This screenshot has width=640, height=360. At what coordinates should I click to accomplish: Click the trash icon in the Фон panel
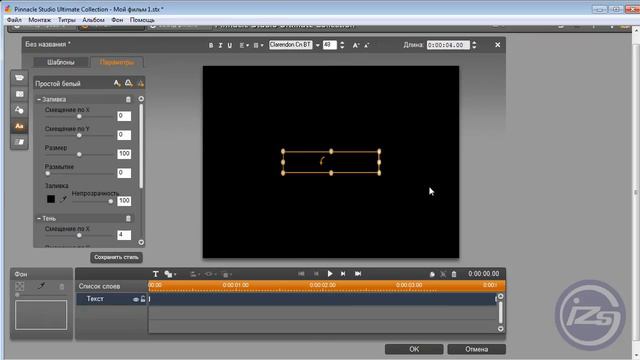pos(62,287)
